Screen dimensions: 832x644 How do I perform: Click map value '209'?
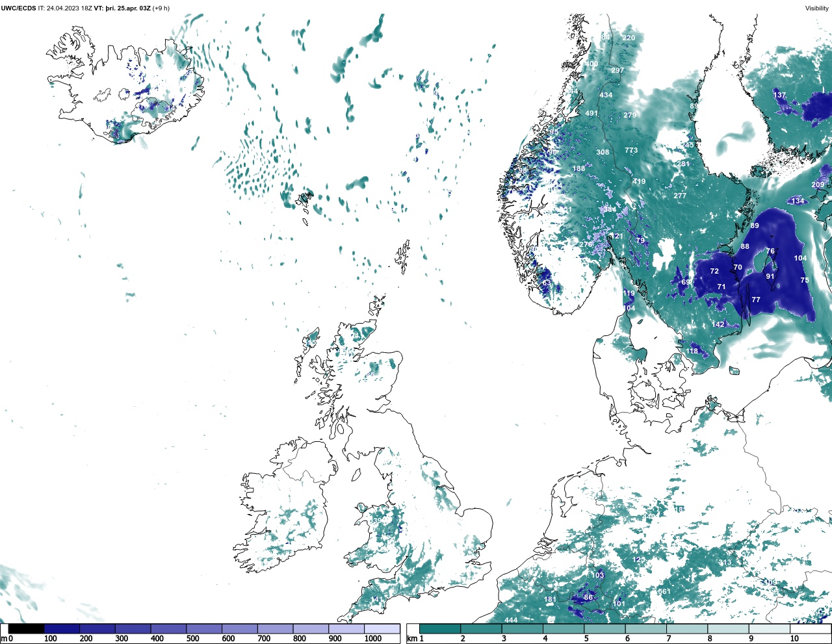click(818, 185)
